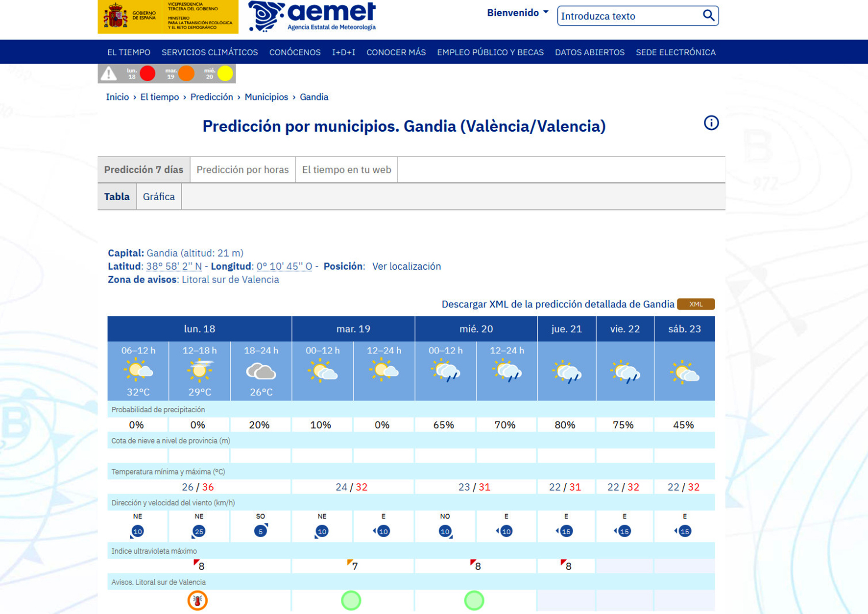Click the yellow alert circle for mié. 20

(x=225, y=73)
